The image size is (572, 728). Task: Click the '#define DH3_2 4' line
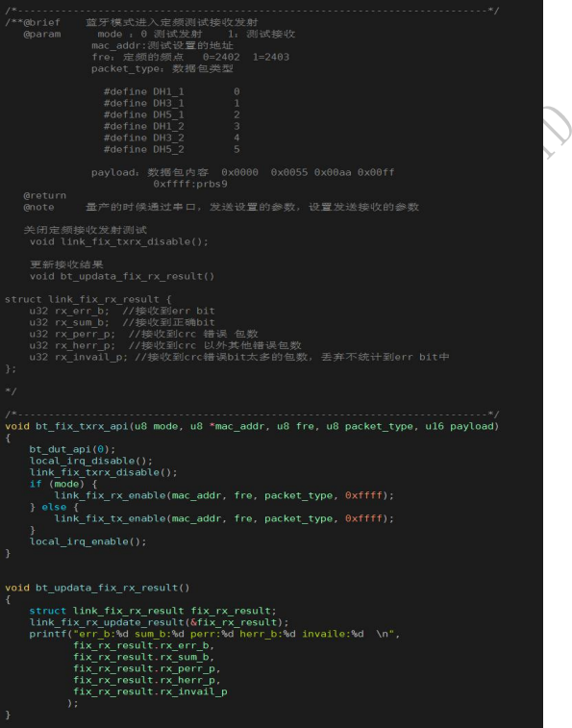click(x=172, y=138)
